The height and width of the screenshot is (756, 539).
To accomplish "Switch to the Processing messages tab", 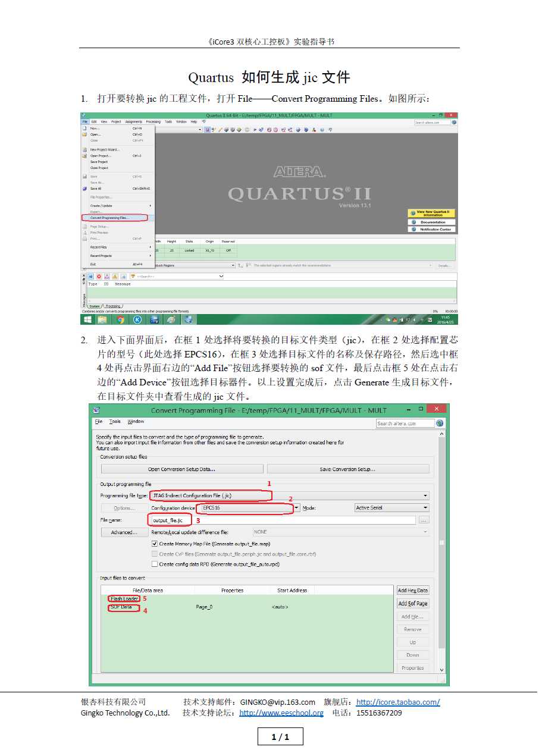I will pyautogui.click(x=113, y=306).
